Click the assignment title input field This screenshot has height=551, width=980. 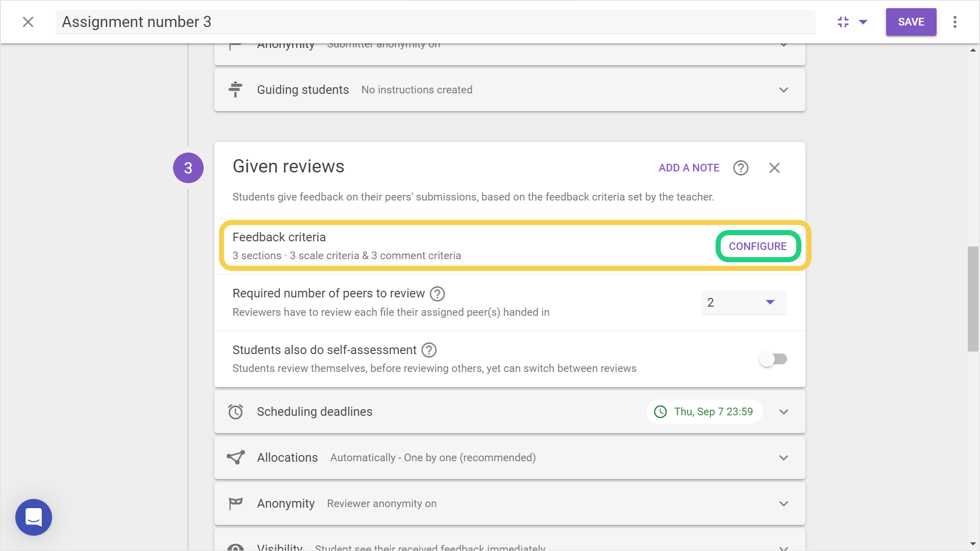(x=435, y=22)
